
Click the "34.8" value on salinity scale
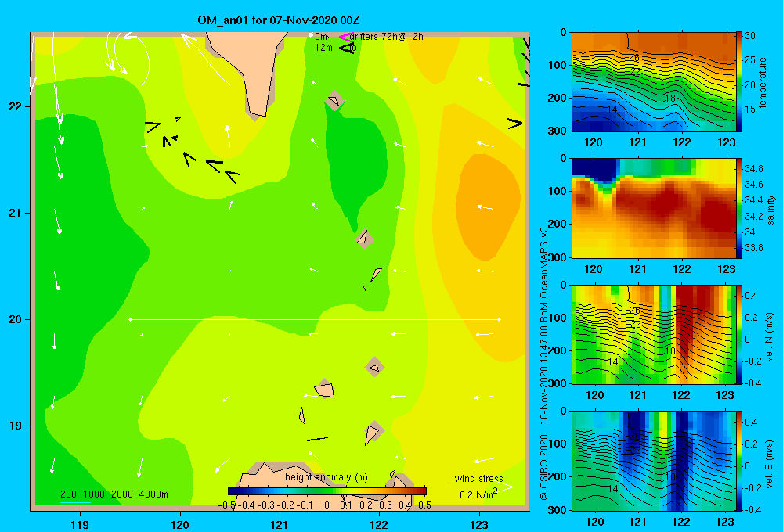(753, 169)
